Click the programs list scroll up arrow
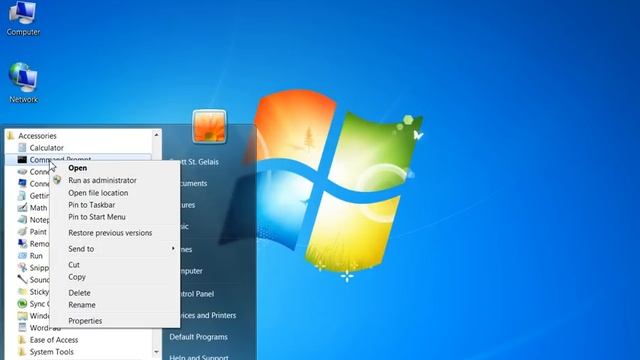This screenshot has width=640, height=360. (x=156, y=134)
